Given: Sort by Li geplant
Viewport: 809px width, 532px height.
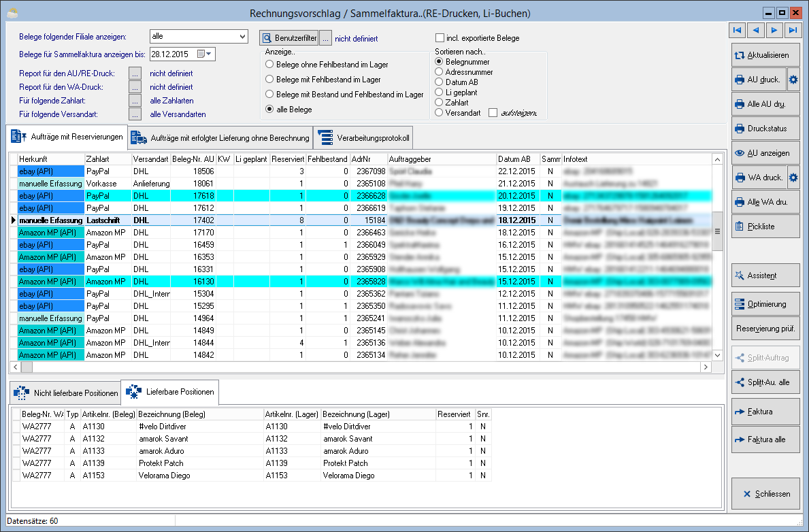Looking at the screenshot, I should pyautogui.click(x=439, y=92).
